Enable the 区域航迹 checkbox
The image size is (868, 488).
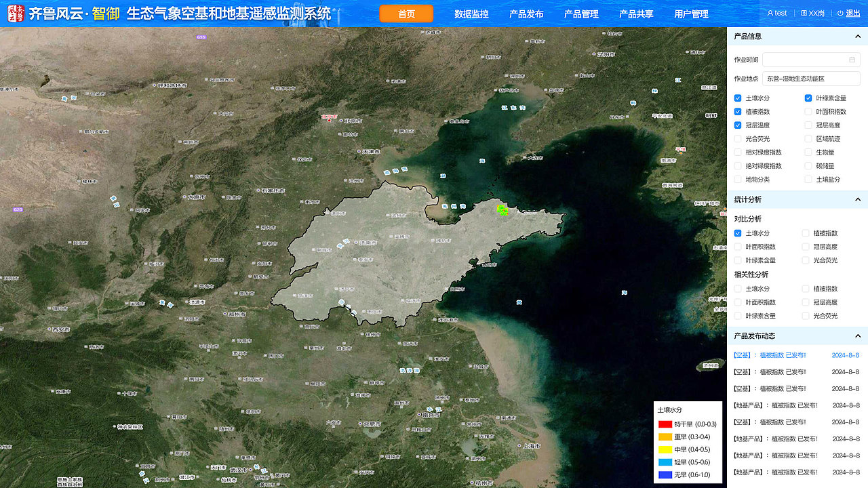pos(808,139)
